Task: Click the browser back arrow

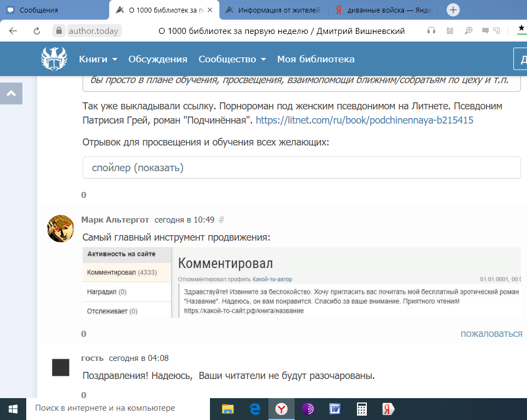Action: point(13,31)
